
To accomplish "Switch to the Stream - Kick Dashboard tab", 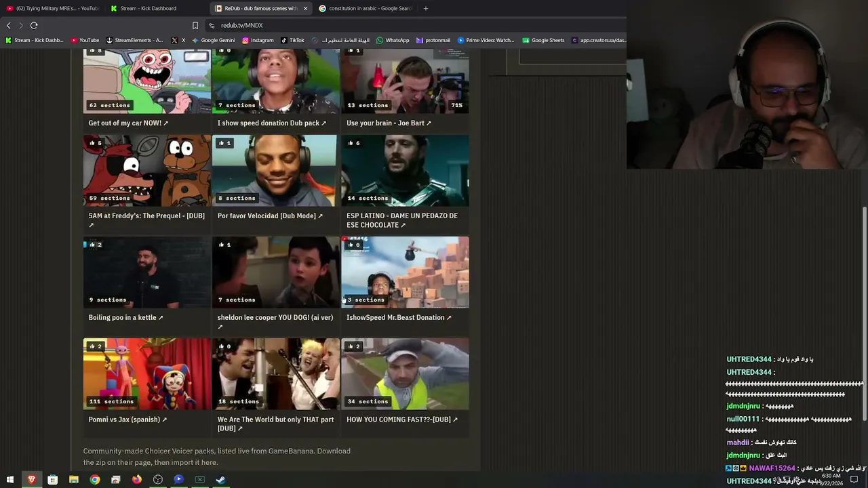I will 153,9.
